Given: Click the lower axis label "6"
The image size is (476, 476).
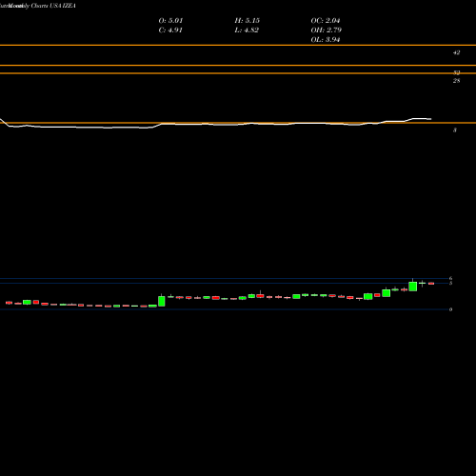Looking at the screenshot, I should pyautogui.click(x=450, y=278).
